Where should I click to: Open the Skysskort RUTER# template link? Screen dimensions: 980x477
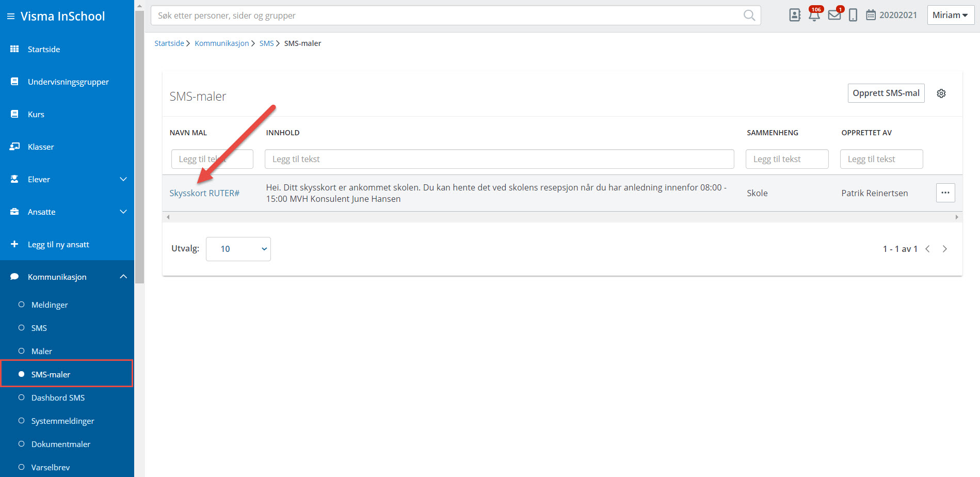click(x=204, y=193)
